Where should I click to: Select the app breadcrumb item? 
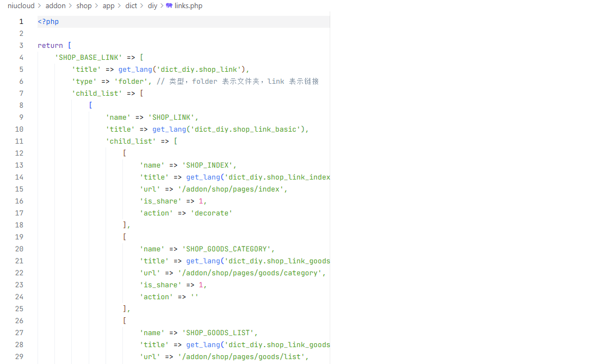click(x=108, y=6)
